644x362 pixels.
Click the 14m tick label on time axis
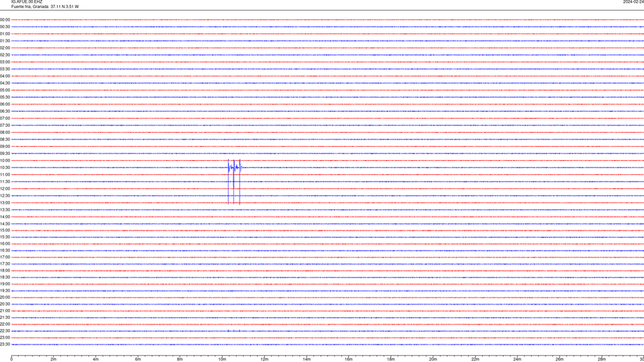[307, 359]
